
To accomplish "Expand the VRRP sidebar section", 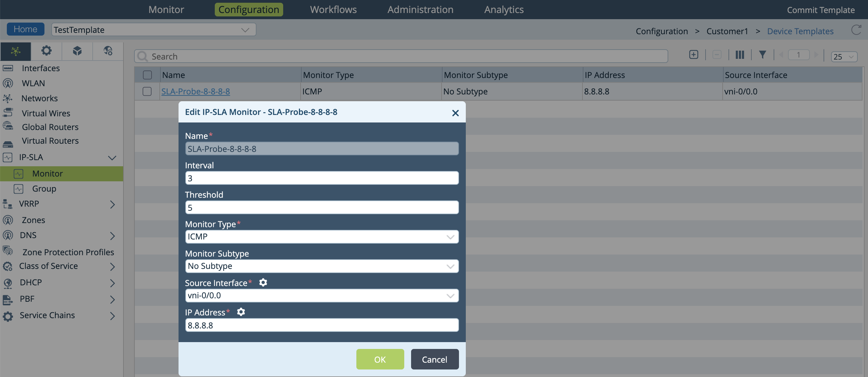I will (x=112, y=204).
